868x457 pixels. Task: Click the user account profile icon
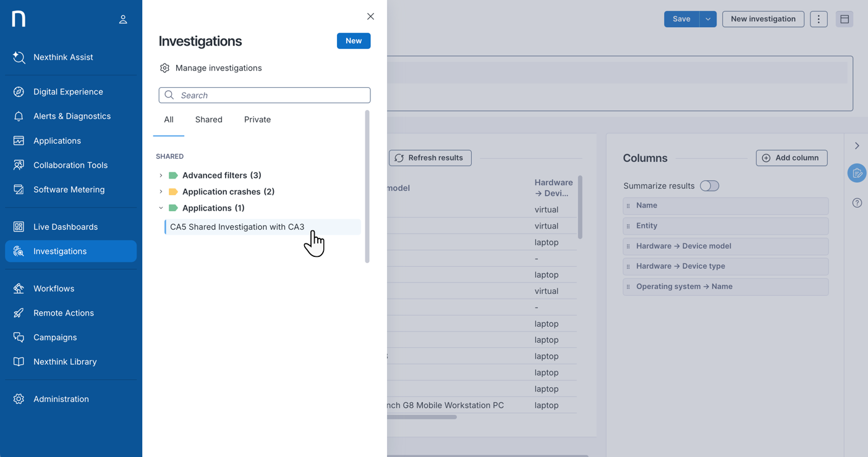coord(123,20)
